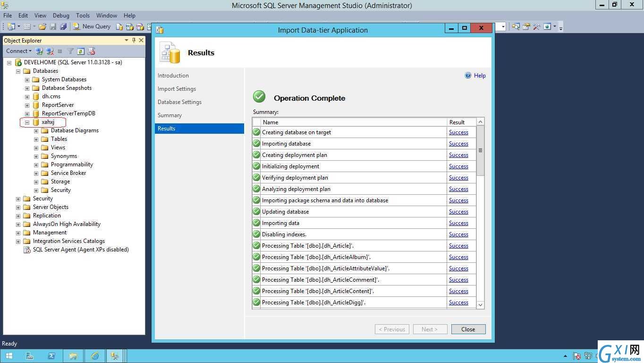This screenshot has width=644, height=363.
Task: Click the Find in Files toolbar icon
Action: coord(516,26)
